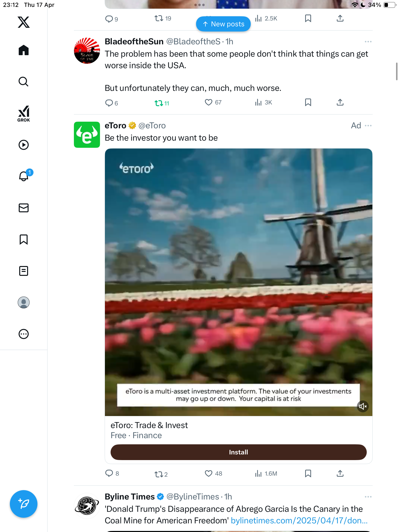Open the video play tab icon
Screen dimensions: 399x532
pos(24,145)
